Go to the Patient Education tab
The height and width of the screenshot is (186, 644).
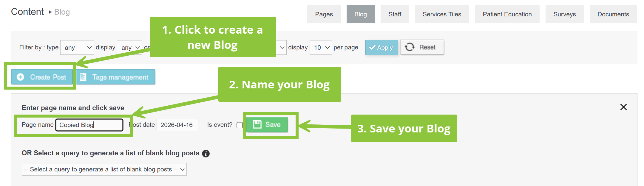[x=507, y=14]
